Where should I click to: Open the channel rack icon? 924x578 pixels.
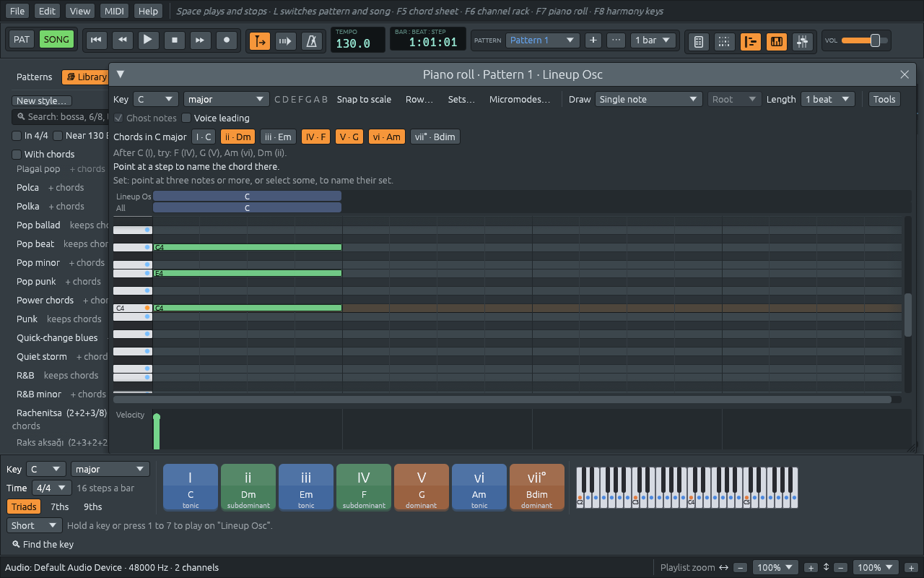pos(724,41)
